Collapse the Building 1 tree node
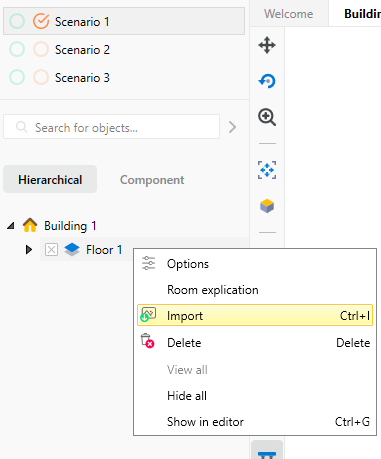The width and height of the screenshot is (381, 459). click(x=11, y=226)
